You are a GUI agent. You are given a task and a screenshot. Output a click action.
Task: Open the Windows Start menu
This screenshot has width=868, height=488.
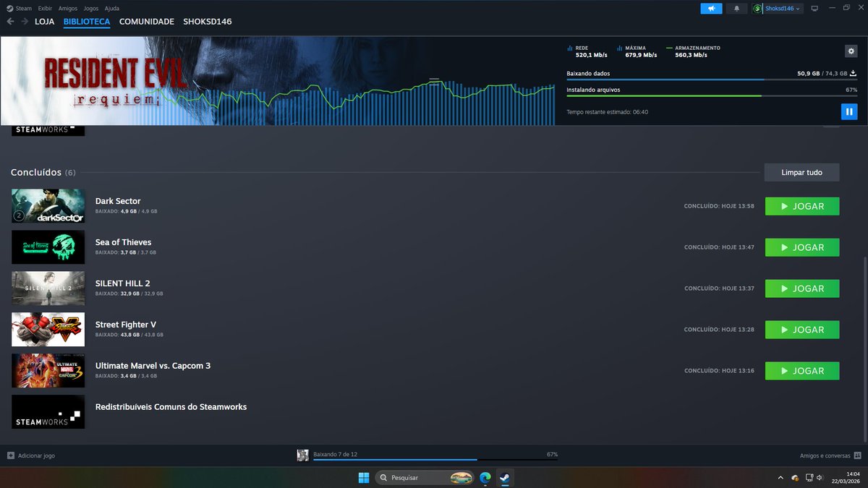363,478
